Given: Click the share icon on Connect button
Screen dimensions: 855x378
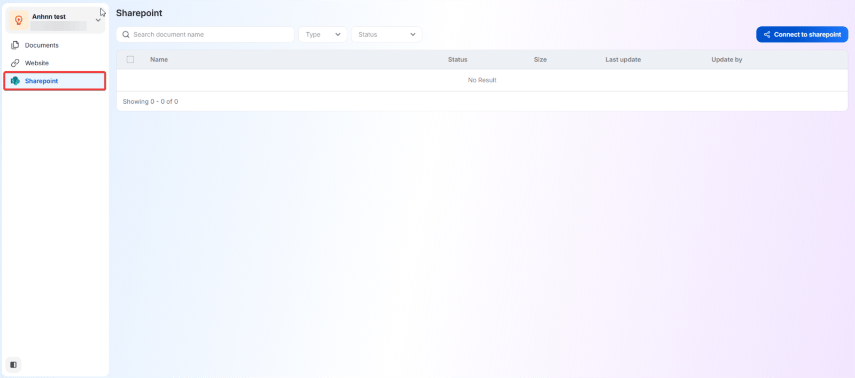Looking at the screenshot, I should tap(767, 34).
